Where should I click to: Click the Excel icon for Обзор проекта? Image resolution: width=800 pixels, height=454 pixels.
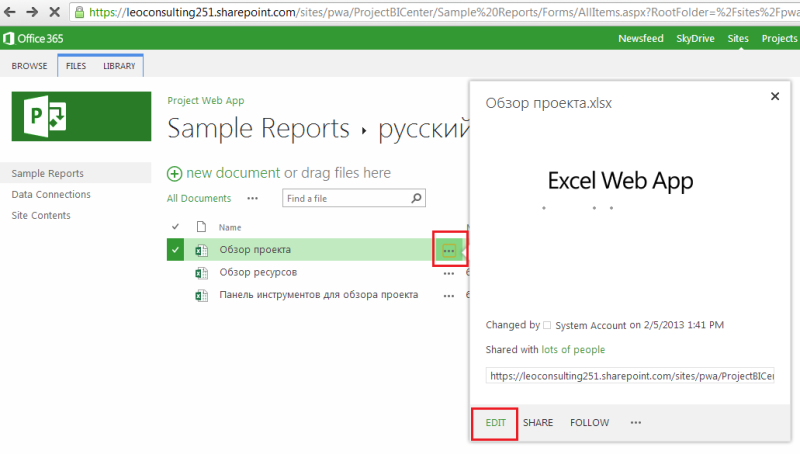(x=202, y=250)
